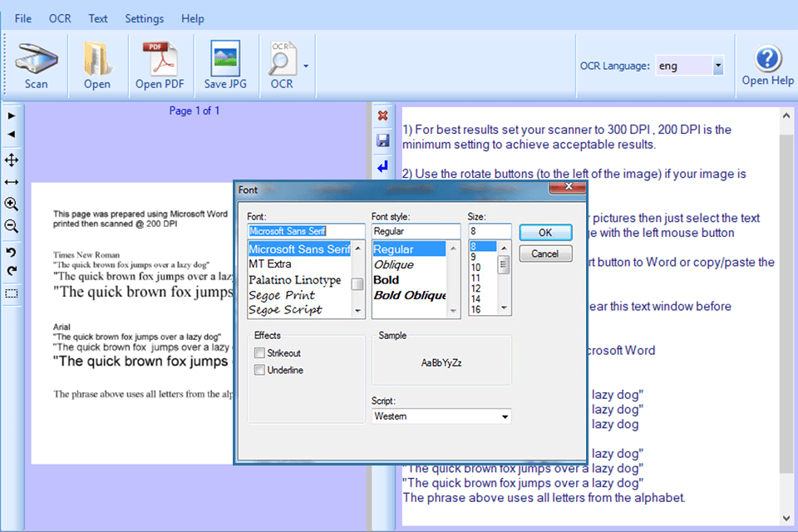Clear the text window with the red X
Screen dimensions: 798x532
(382, 116)
